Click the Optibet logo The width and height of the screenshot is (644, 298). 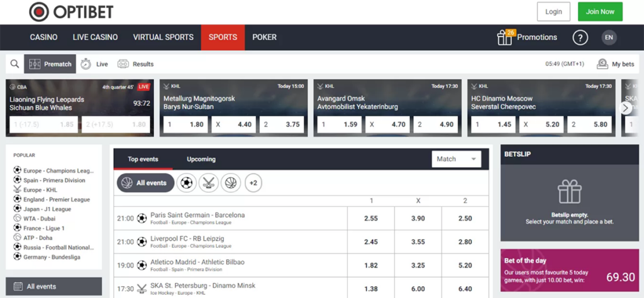[x=70, y=11]
